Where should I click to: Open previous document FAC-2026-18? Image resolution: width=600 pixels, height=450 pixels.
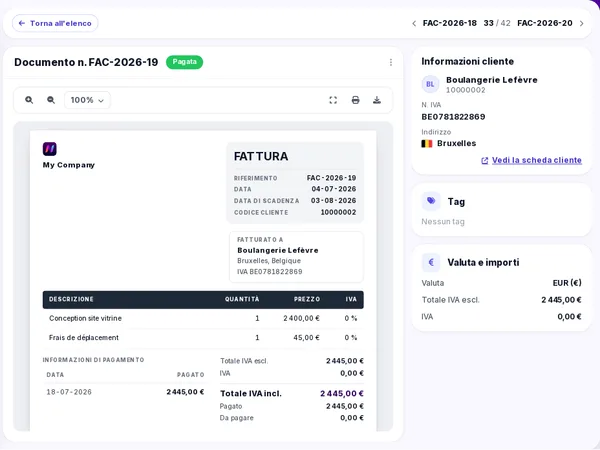click(450, 23)
